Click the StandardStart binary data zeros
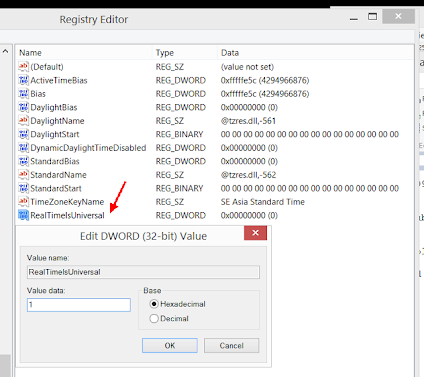 click(310, 188)
